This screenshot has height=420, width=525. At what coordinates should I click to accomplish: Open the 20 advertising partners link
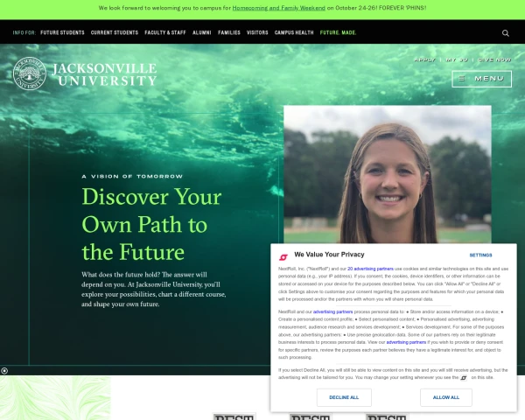370,269
